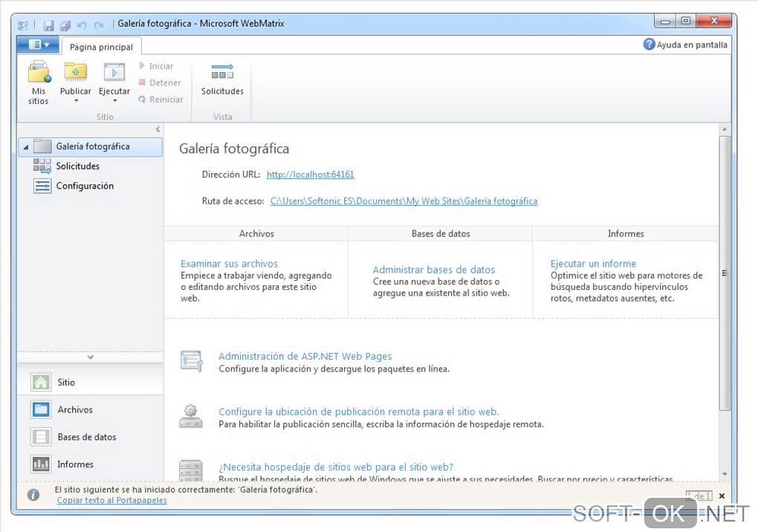The height and width of the screenshot is (532, 758).
Task: Click the Archivos column header
Action: click(x=256, y=233)
